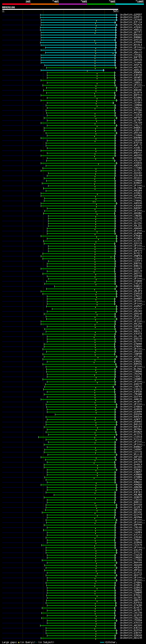Select hit label UniRef100_C9NQG8
The image size is (146, 644).
tap(131, 557)
